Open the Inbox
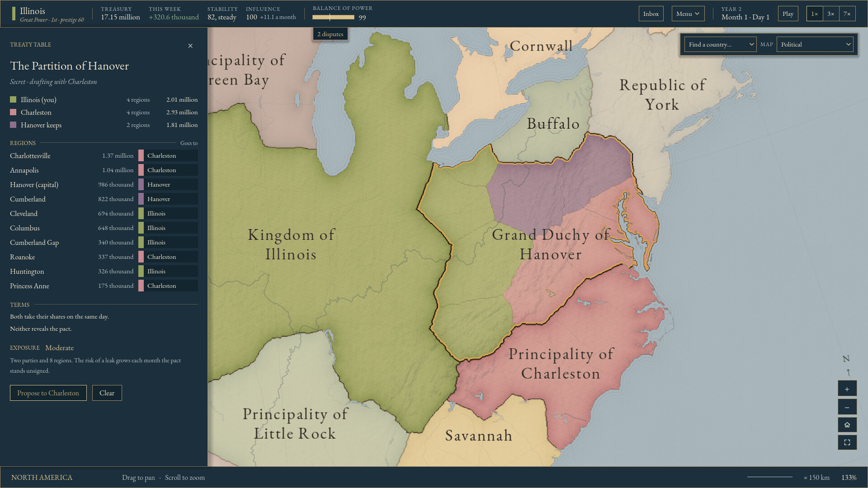 651,14
